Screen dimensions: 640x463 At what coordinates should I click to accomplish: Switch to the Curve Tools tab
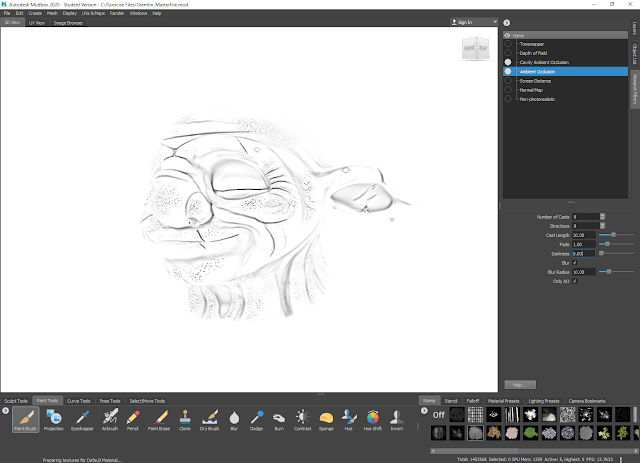click(x=78, y=401)
